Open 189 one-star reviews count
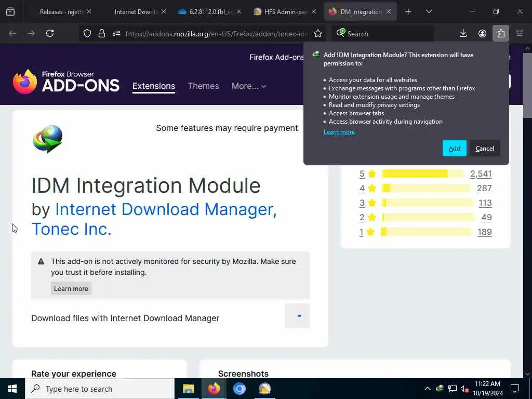Screen dimensions: 532x399 (485, 232)
